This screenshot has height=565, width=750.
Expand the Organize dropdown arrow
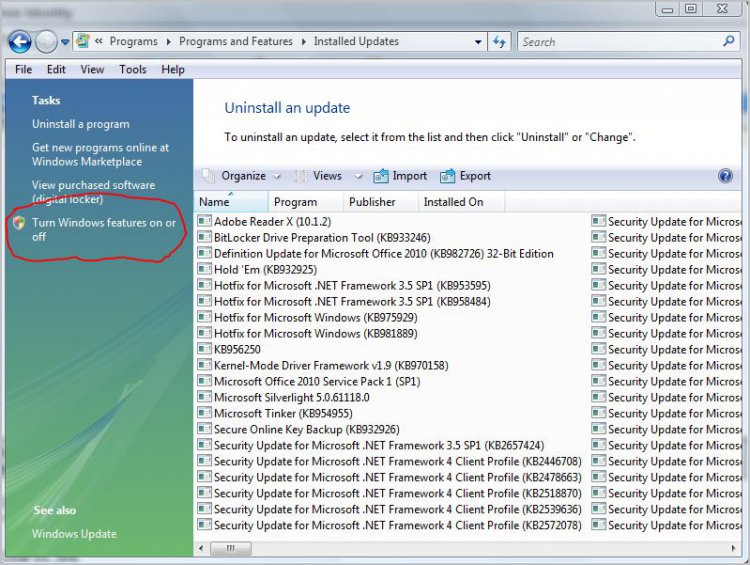pyautogui.click(x=277, y=177)
